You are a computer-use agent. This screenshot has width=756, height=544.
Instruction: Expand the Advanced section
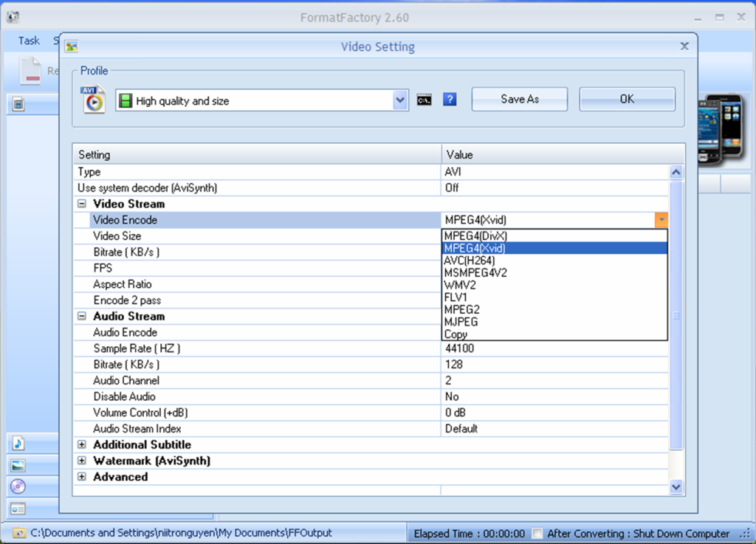click(82, 477)
